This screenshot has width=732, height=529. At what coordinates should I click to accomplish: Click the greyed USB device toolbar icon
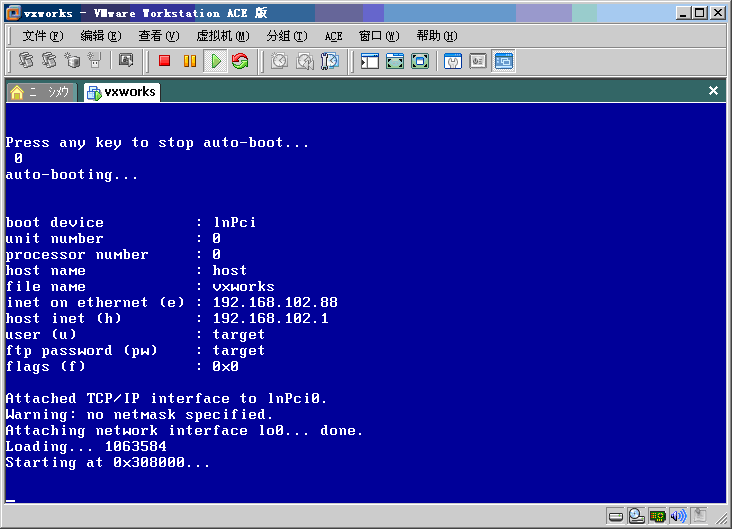pyautogui.click(x=95, y=61)
